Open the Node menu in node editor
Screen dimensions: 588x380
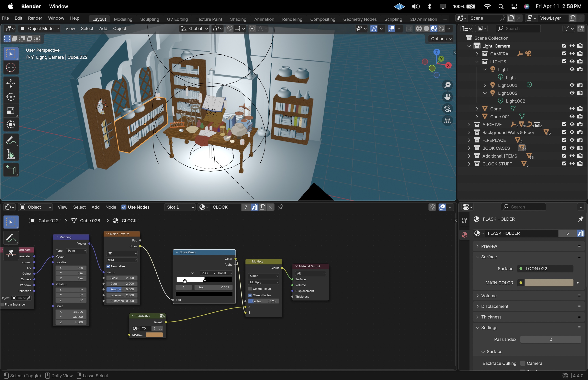(x=110, y=207)
